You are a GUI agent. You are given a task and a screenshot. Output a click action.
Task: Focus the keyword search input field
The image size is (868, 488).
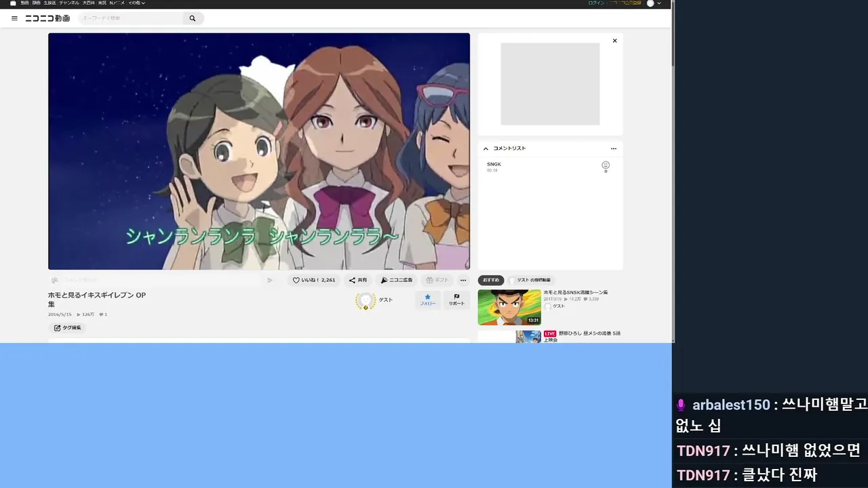(131, 18)
